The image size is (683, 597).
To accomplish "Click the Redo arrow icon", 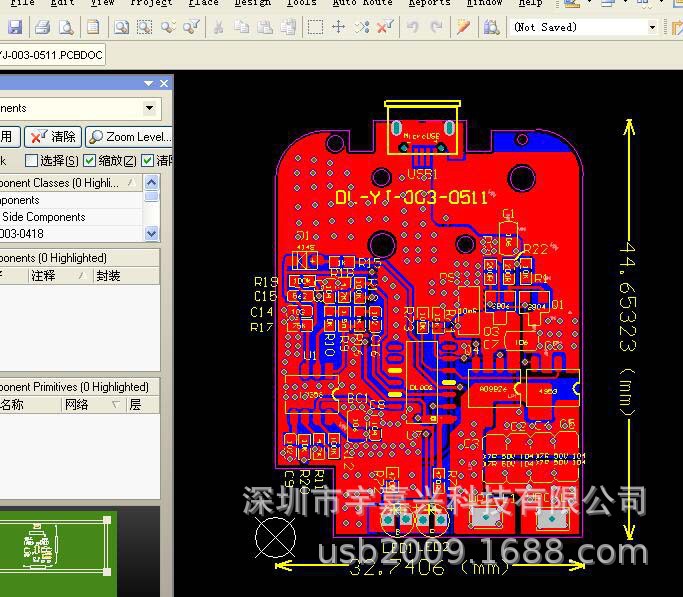I will [x=436, y=27].
